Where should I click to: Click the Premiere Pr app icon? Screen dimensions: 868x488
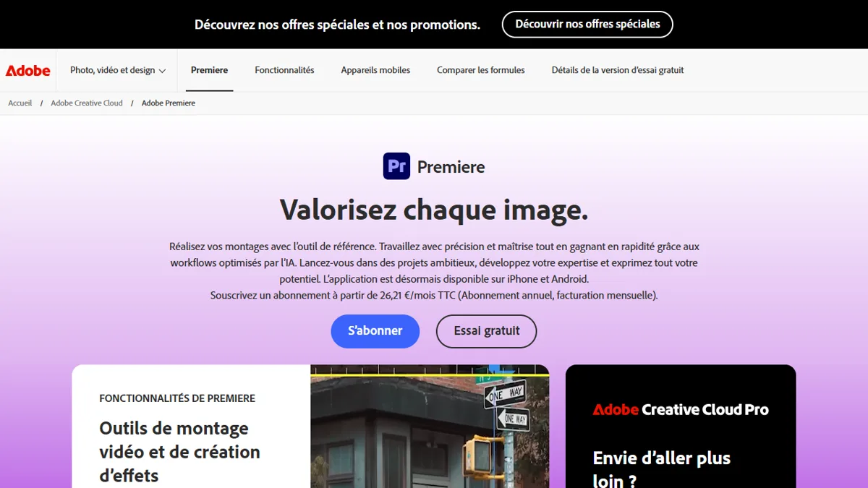pyautogui.click(x=396, y=166)
